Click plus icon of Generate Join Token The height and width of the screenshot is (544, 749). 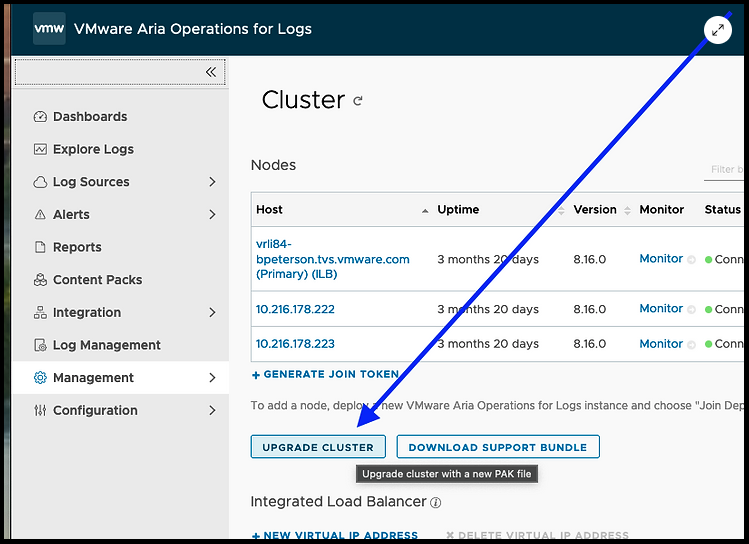[x=256, y=375]
